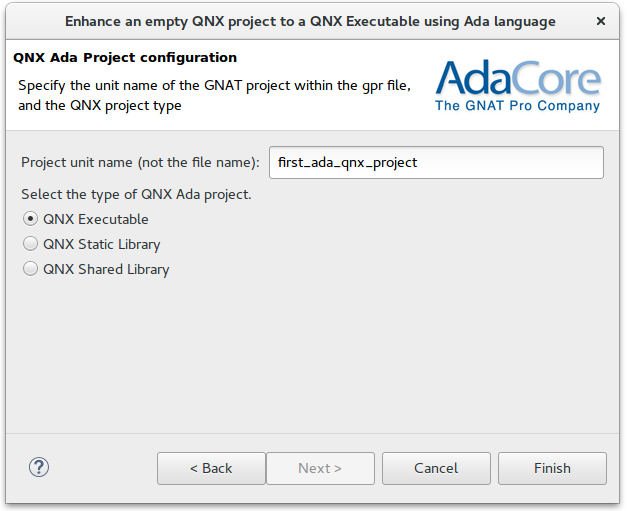Go to previous page with Back button
The image size is (627, 511).
coord(211,468)
